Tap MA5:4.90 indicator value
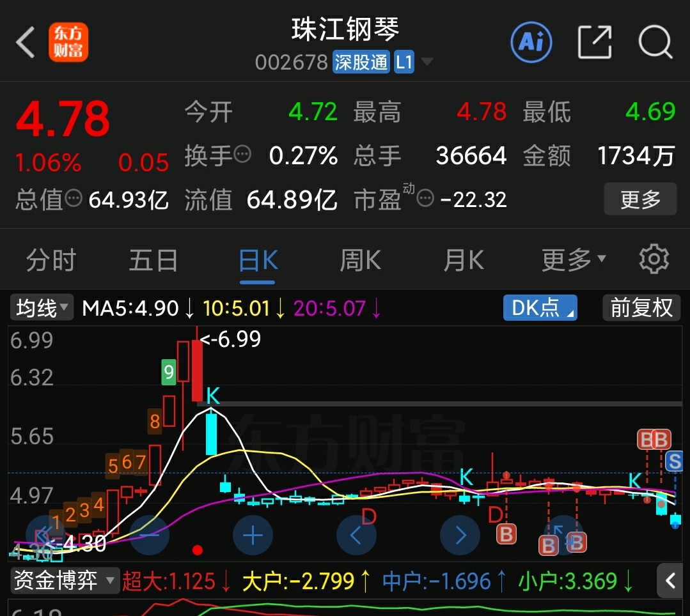This screenshot has width=690, height=616. click(x=130, y=308)
